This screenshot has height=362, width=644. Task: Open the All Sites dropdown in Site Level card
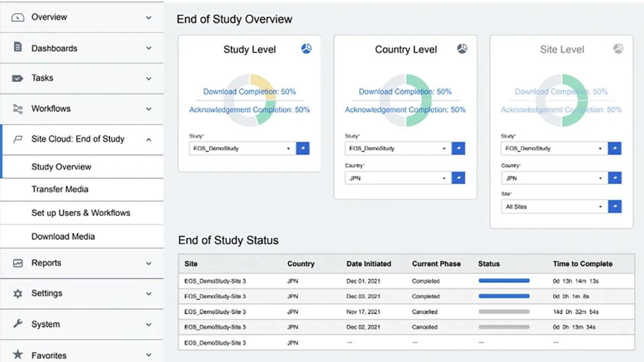pos(553,206)
